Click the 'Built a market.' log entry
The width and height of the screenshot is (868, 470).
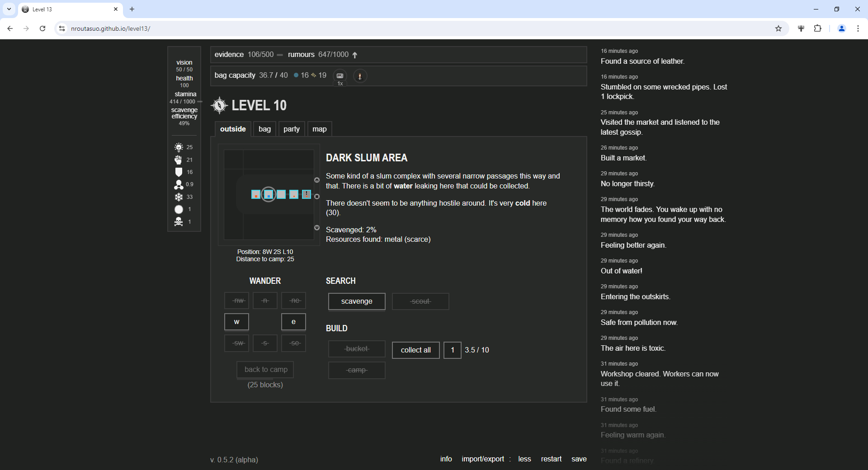pos(624,158)
